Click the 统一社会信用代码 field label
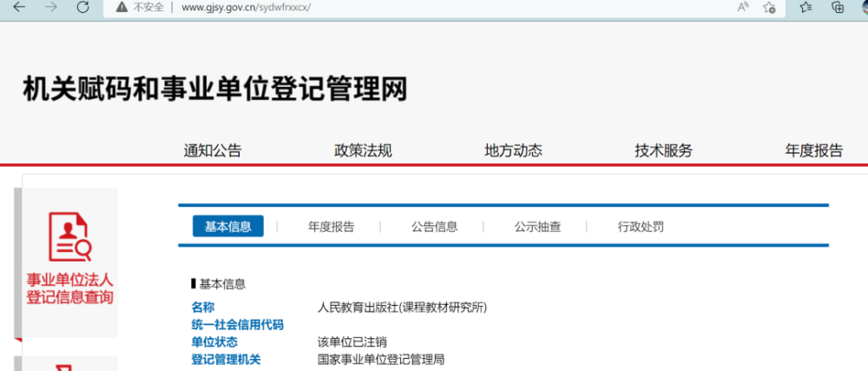Viewport: 868px width, 371px height. pos(237,324)
